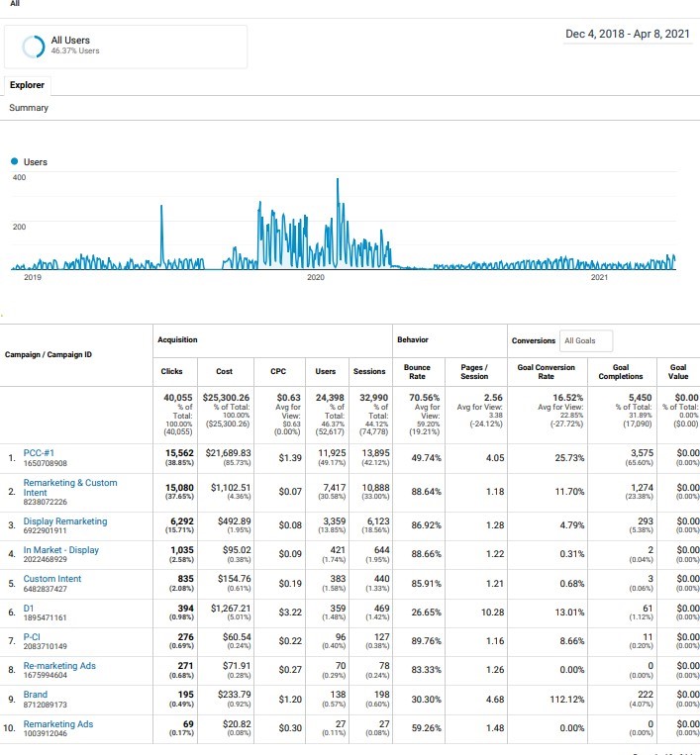Viewport: 700px width, 755px height.
Task: Click the Users legend dot in chart
Action: 15,161
